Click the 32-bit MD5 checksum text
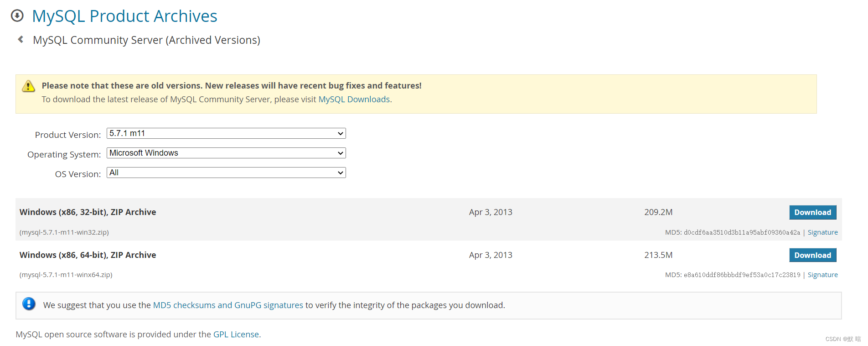This screenshot has height=346, width=868. tap(732, 232)
